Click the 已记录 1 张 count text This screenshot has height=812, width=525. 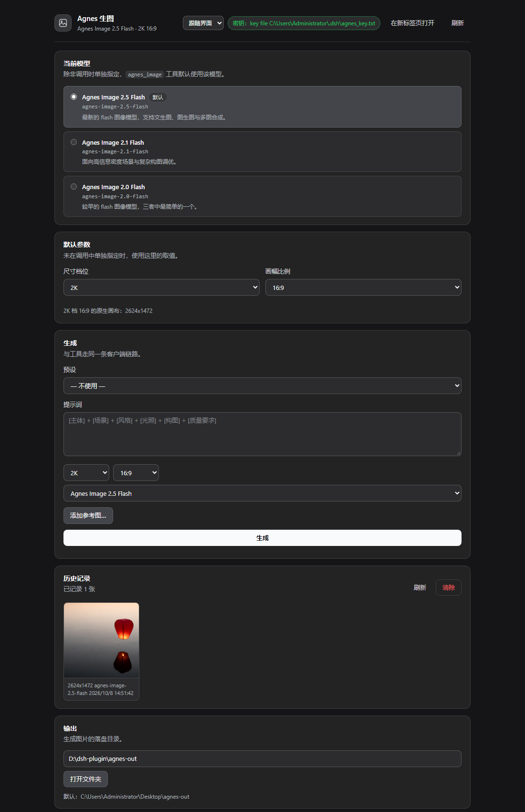click(79, 589)
